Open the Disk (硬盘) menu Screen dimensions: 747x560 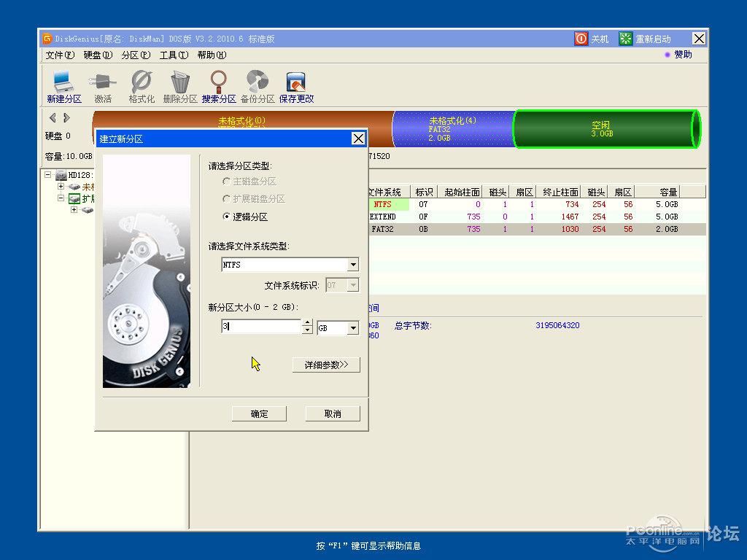click(x=98, y=55)
